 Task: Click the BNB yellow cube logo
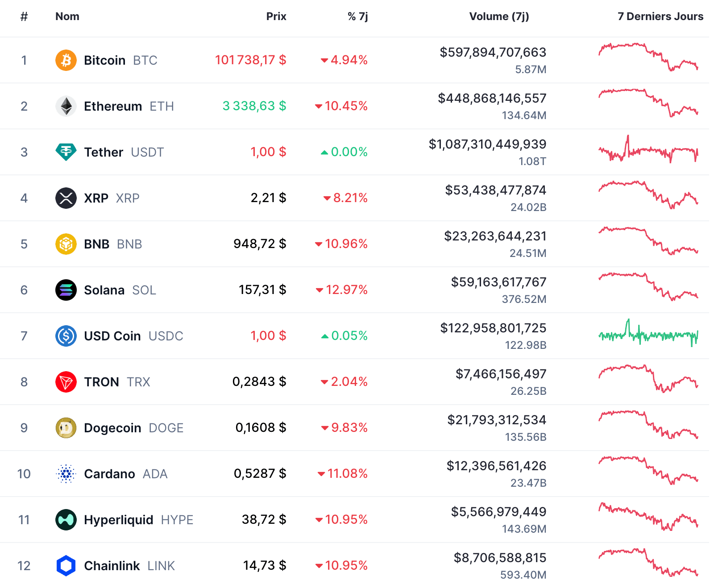[66, 244]
